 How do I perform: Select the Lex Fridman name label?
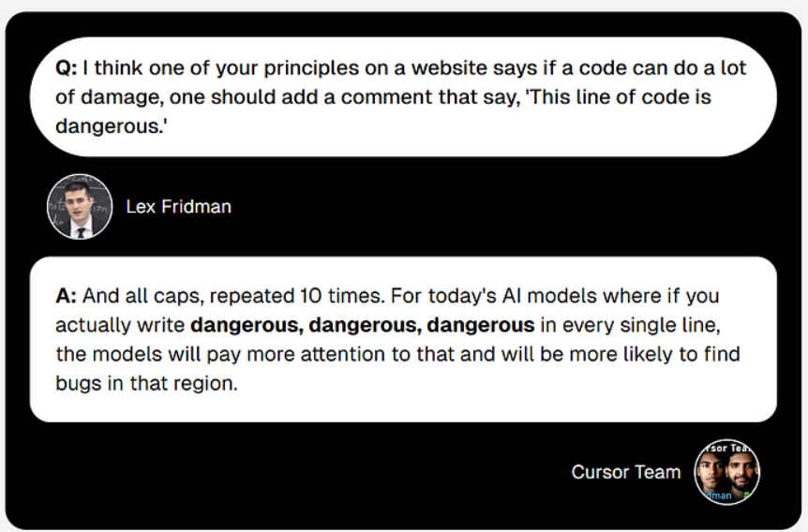pyautogui.click(x=178, y=206)
